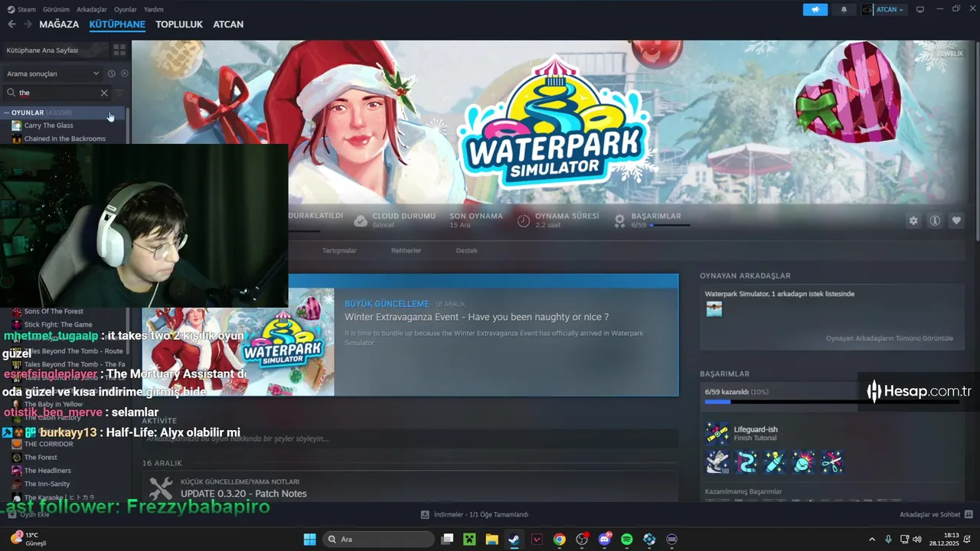Select THE CORRIDOR in game list
The height and width of the screenshot is (551, 980).
coord(48,444)
